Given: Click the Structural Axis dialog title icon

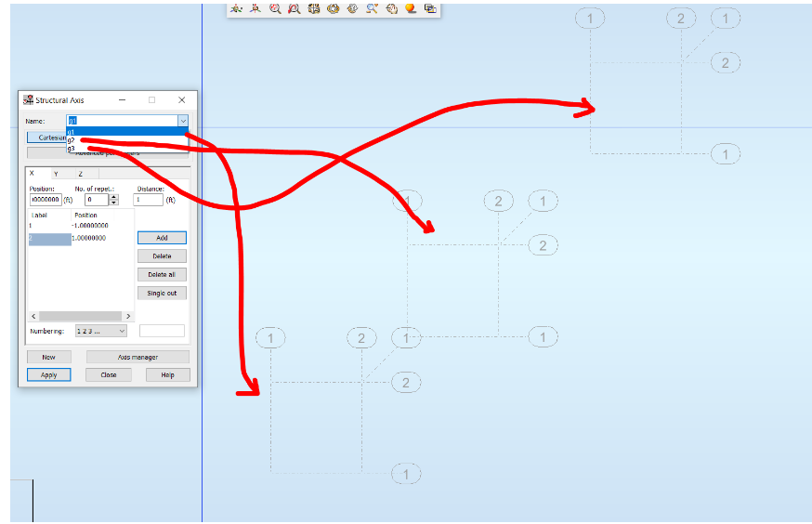Looking at the screenshot, I should pos(28,100).
